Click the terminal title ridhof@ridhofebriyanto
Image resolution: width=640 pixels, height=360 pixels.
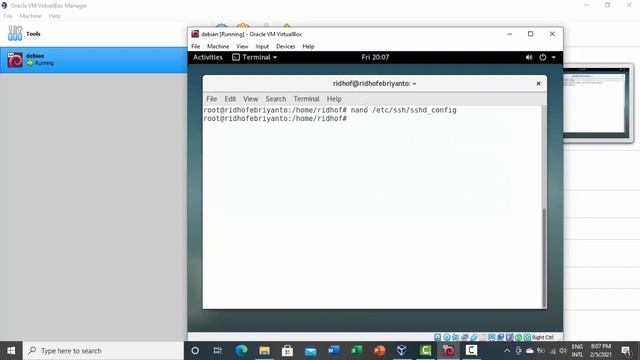[374, 83]
